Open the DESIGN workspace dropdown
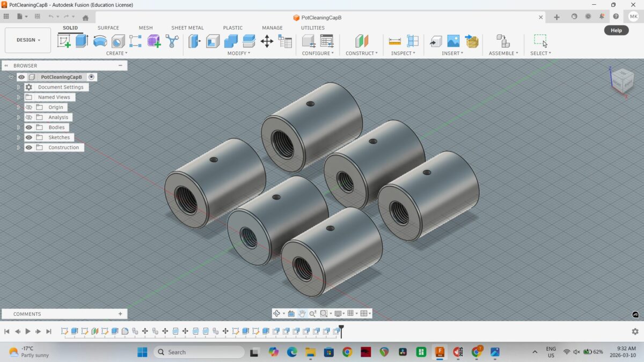 click(28, 40)
